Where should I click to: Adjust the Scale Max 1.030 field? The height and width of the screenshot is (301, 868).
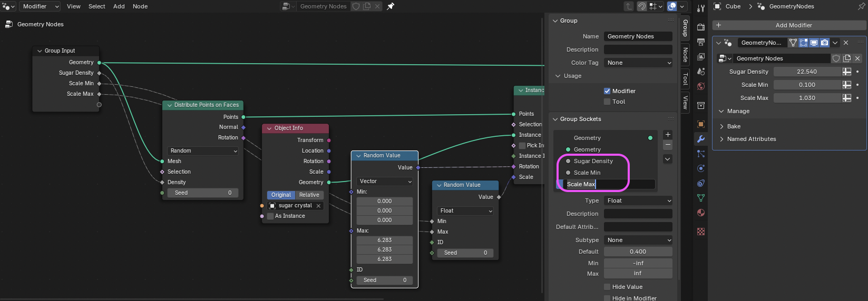(x=807, y=98)
